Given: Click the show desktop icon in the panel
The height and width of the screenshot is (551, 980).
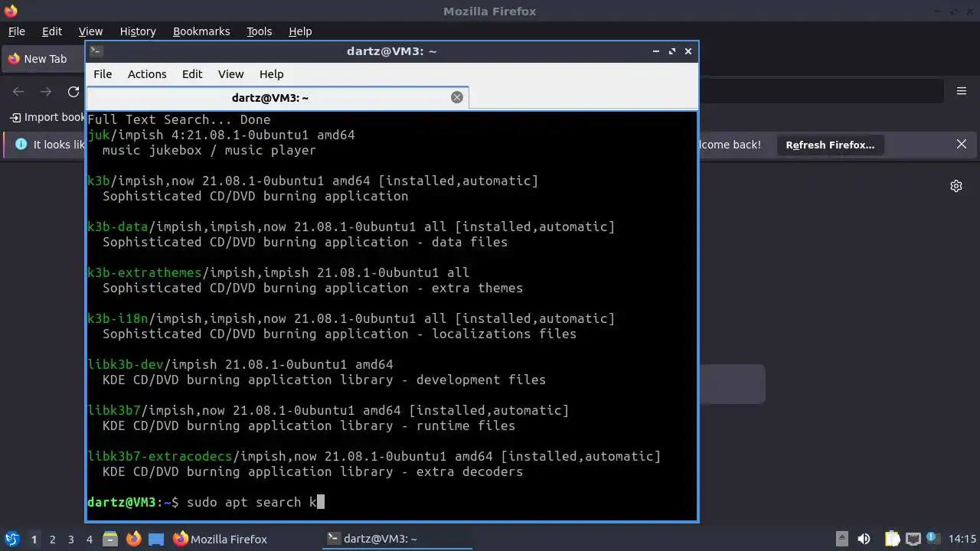Looking at the screenshot, I should [x=156, y=539].
